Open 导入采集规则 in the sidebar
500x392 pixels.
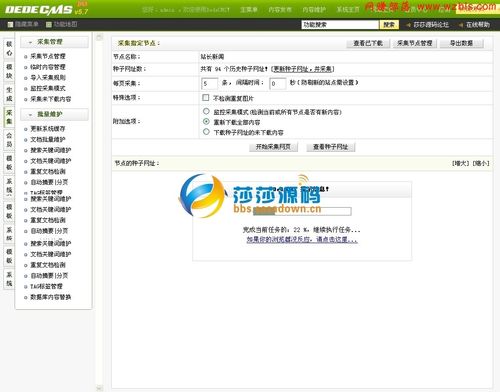pos(48,78)
